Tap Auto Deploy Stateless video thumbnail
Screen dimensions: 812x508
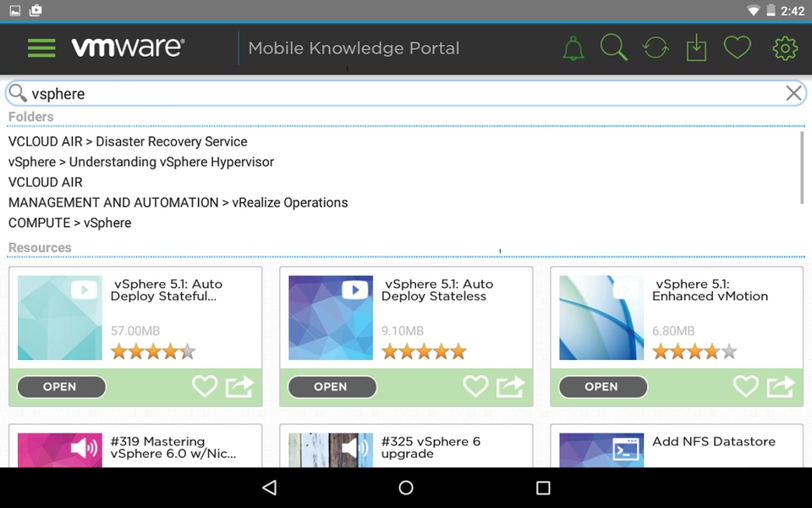(331, 317)
